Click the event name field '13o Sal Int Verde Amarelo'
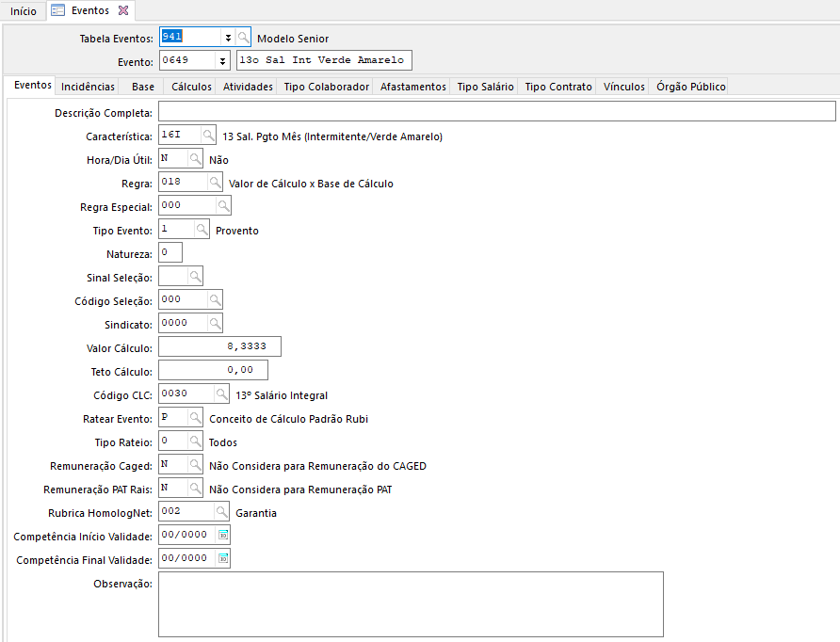This screenshot has width=840, height=642. (x=324, y=60)
